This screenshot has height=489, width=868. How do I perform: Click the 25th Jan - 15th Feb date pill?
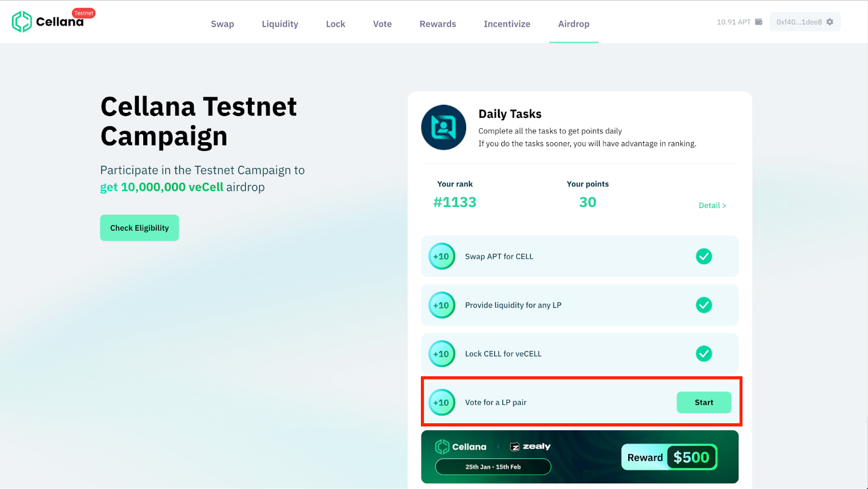[x=493, y=467]
